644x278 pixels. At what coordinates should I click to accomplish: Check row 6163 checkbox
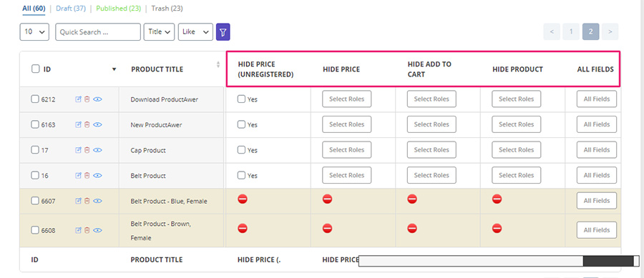pyautogui.click(x=35, y=124)
